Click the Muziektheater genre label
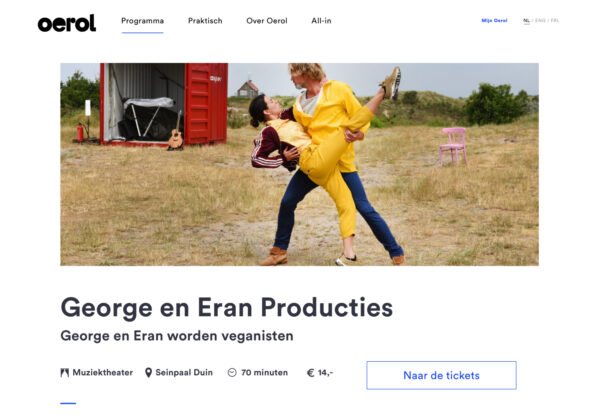 click(x=103, y=373)
